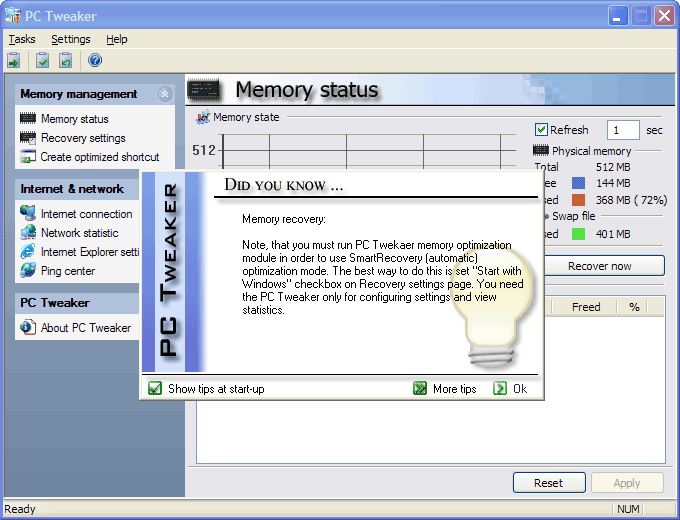This screenshot has height=520, width=680.
Task: Open Internet connection page
Action: (x=86, y=214)
